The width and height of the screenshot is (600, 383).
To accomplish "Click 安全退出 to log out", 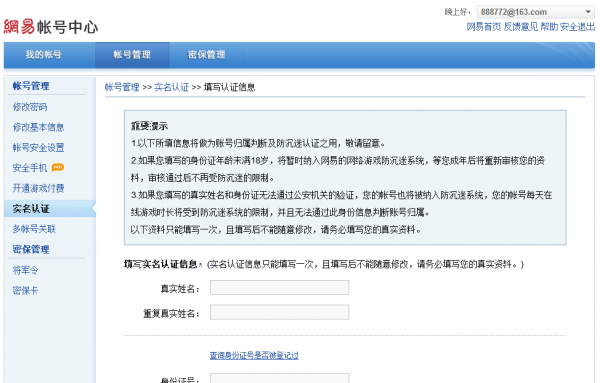I will (577, 27).
